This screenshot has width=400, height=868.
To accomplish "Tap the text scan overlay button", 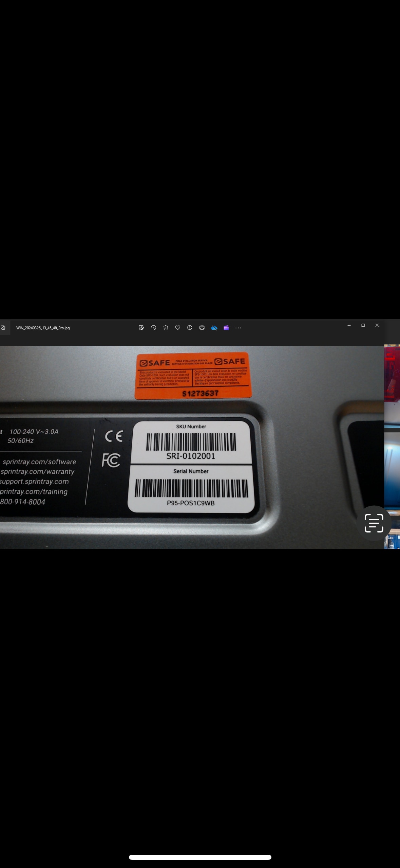I will [374, 523].
